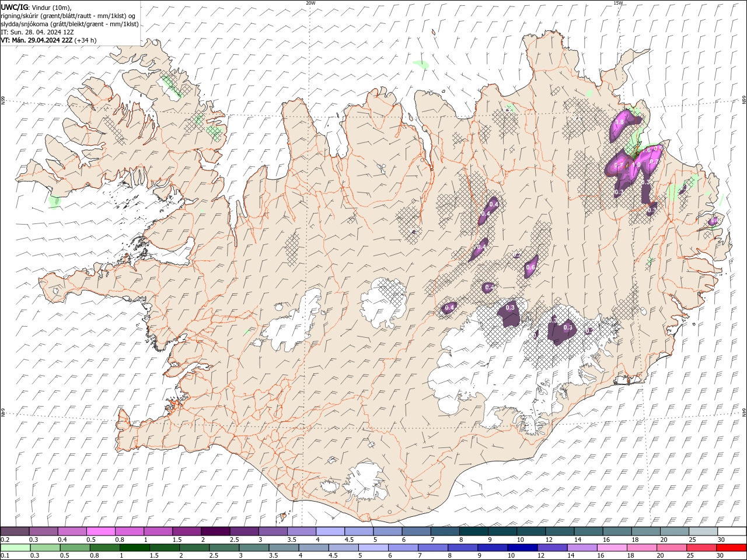Pick the deep navy 10 swatch, lower legend row
The width and height of the screenshot is (747, 560).
522,548
